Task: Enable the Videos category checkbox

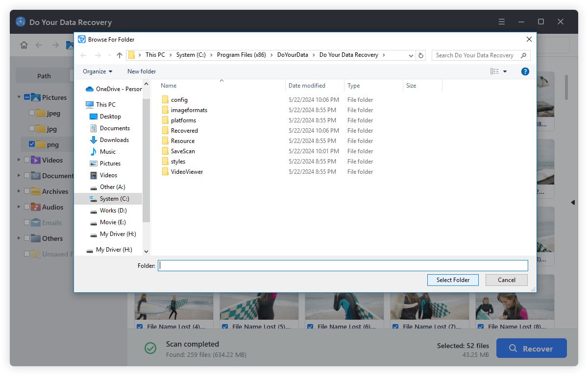Action: [x=26, y=160]
